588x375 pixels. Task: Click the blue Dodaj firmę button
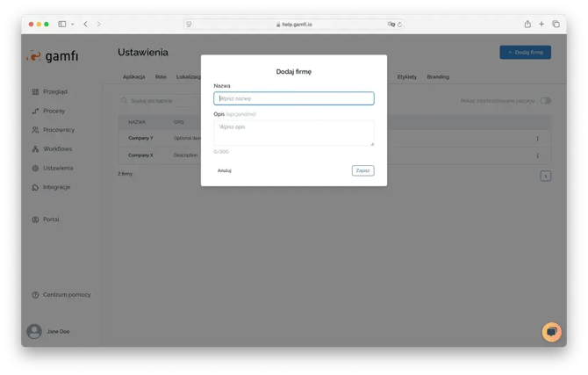(x=525, y=53)
